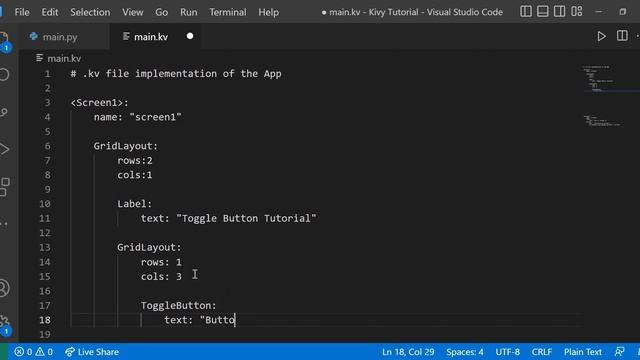Open the Selection menu
Image resolution: width=640 pixels, height=360 pixels.
pos(90,12)
